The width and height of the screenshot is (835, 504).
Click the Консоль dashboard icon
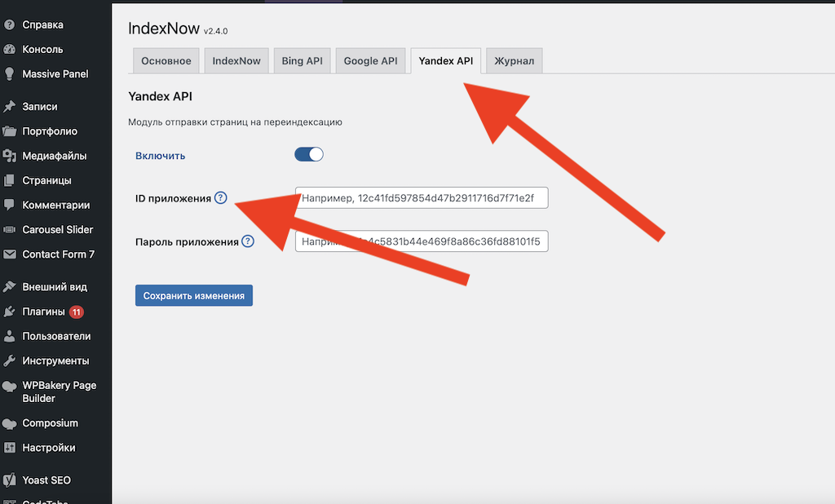[x=9, y=49]
